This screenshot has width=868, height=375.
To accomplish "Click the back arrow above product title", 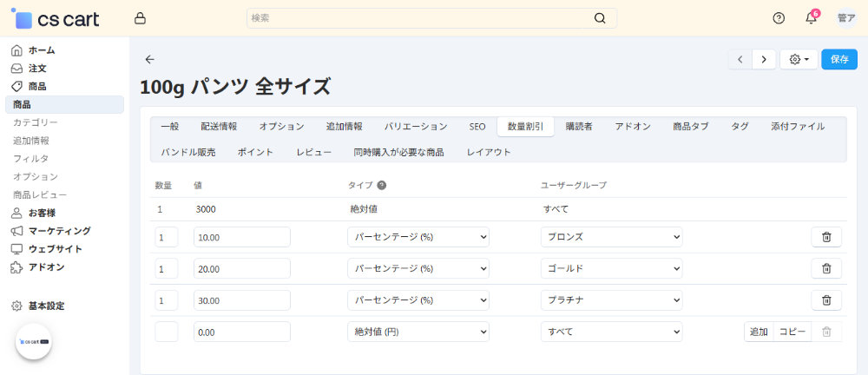I will [x=149, y=59].
